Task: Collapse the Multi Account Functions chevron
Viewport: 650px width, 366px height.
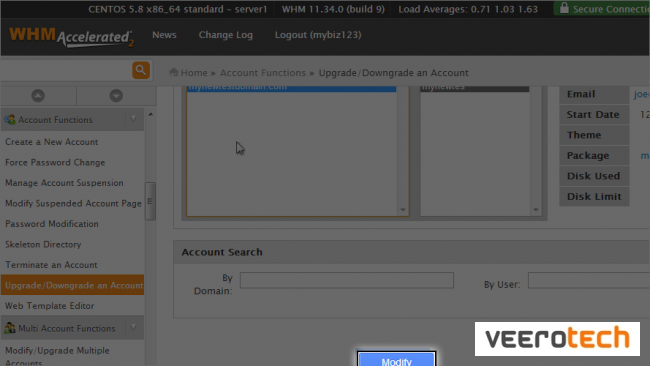Action: point(133,328)
